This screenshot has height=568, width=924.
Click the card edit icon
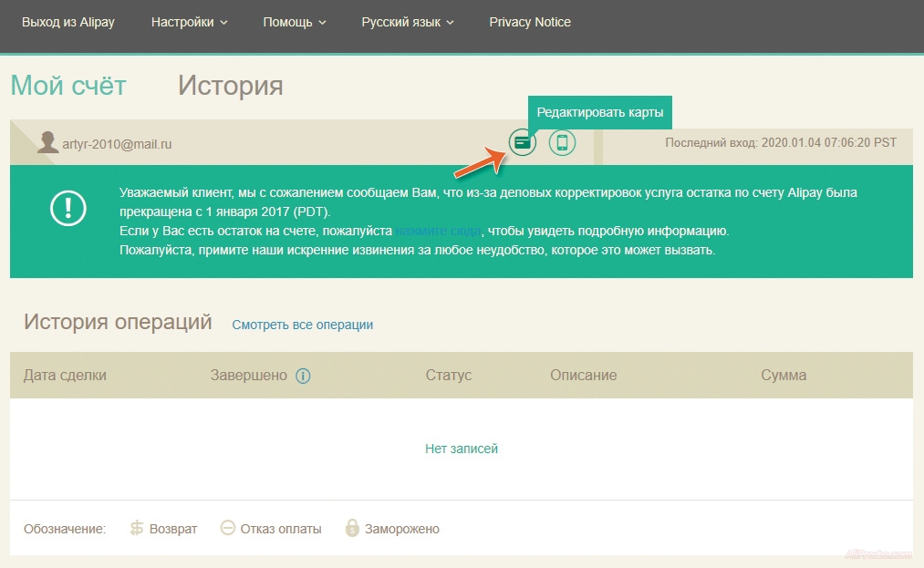(x=522, y=143)
